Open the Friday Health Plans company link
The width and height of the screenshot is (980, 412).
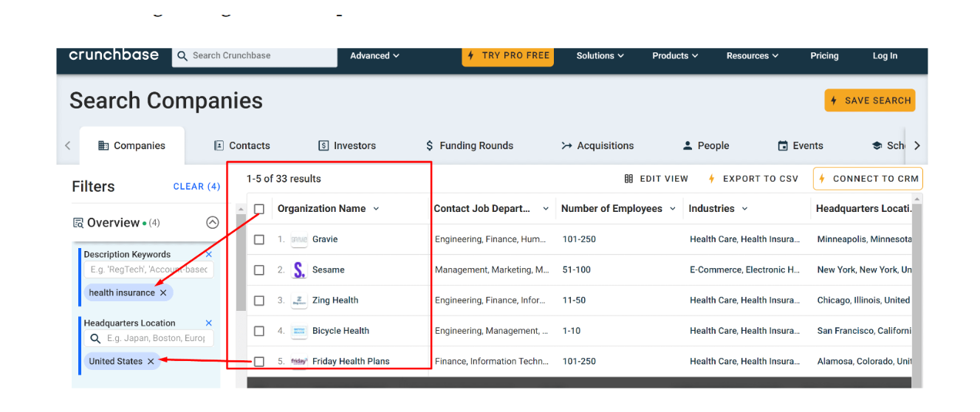(351, 362)
